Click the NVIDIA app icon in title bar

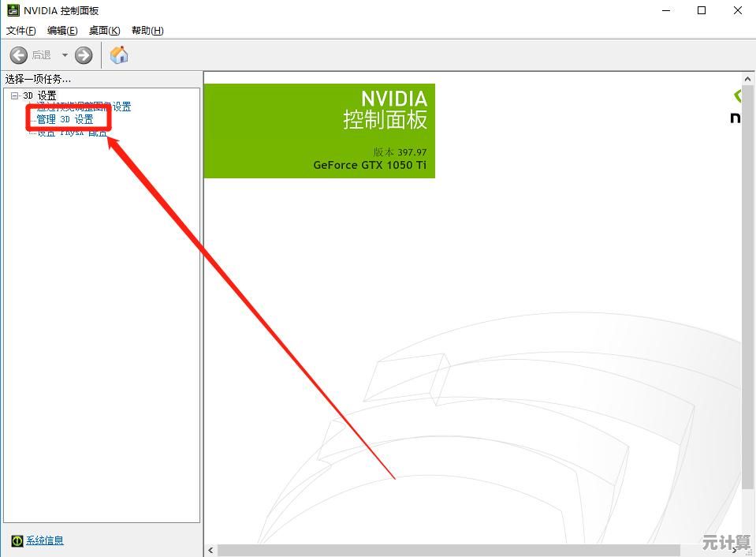[13, 10]
